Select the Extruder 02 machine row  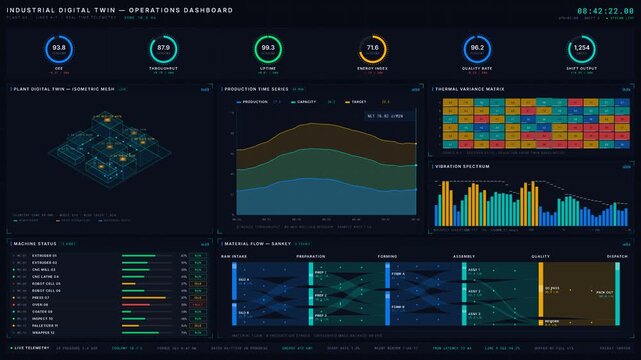[x=109, y=263]
